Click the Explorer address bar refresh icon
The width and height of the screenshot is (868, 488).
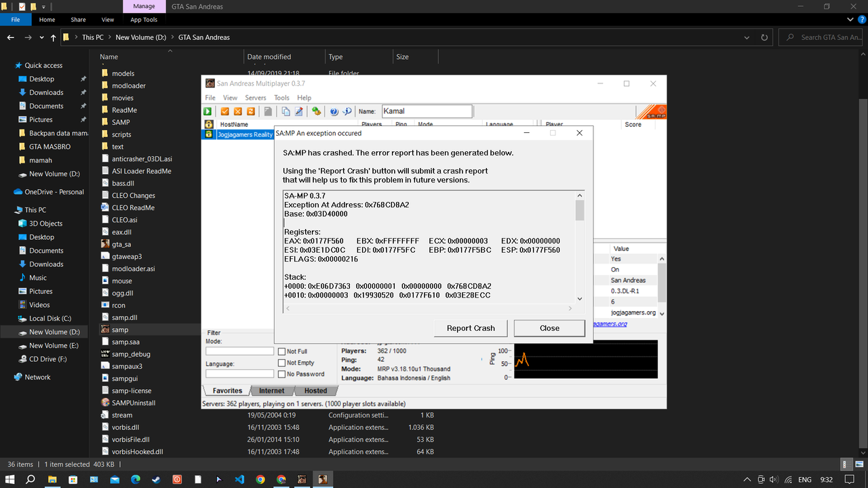764,37
